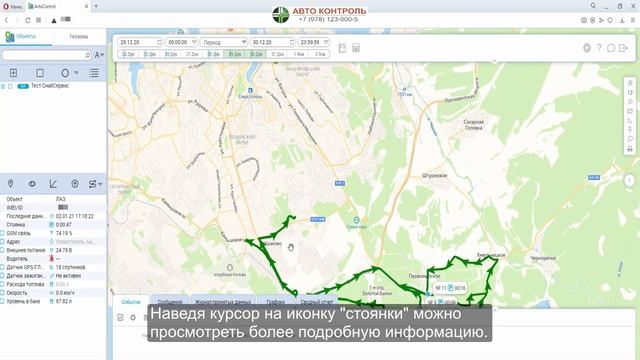Viewport: 640px width, 360px height.
Task: Click the №11 parking marker on the map
Action: tap(450, 288)
